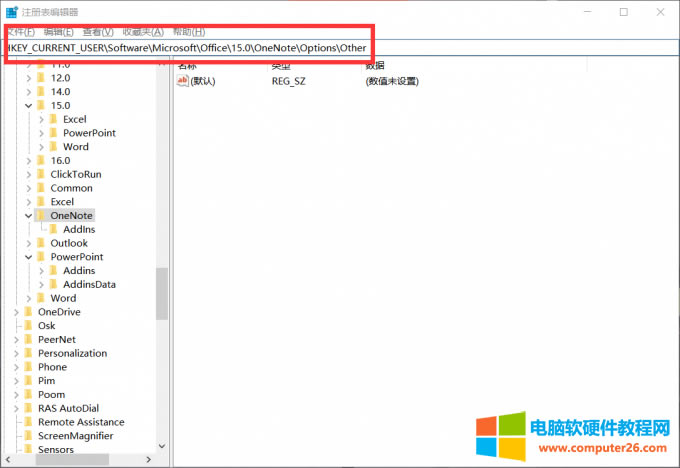Click the Remote Assistance folder icon

29,422
